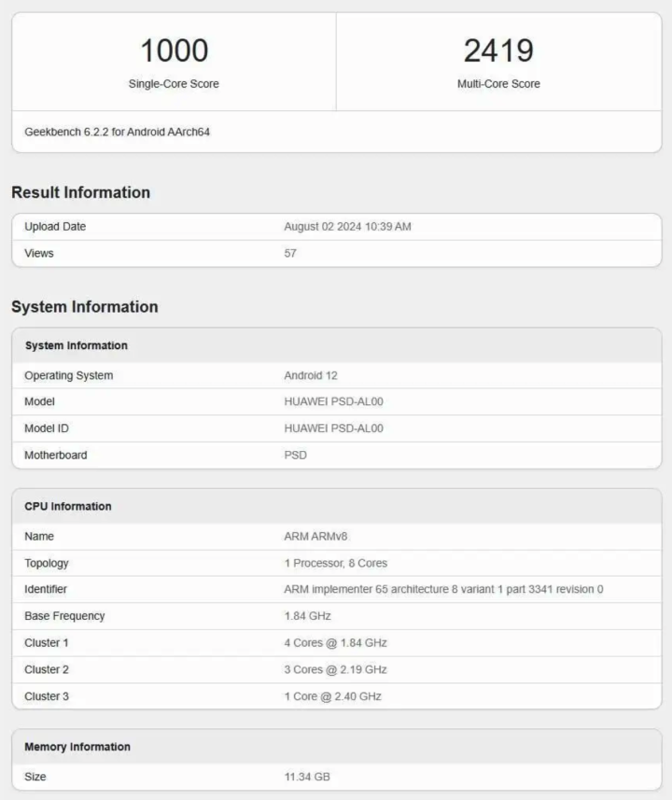Click 1 Processor, 8 Cores value
672x800 pixels.
(x=336, y=563)
